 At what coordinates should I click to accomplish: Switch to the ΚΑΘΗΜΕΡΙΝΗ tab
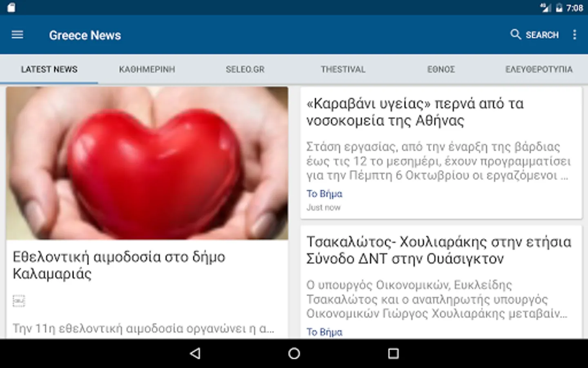point(147,69)
